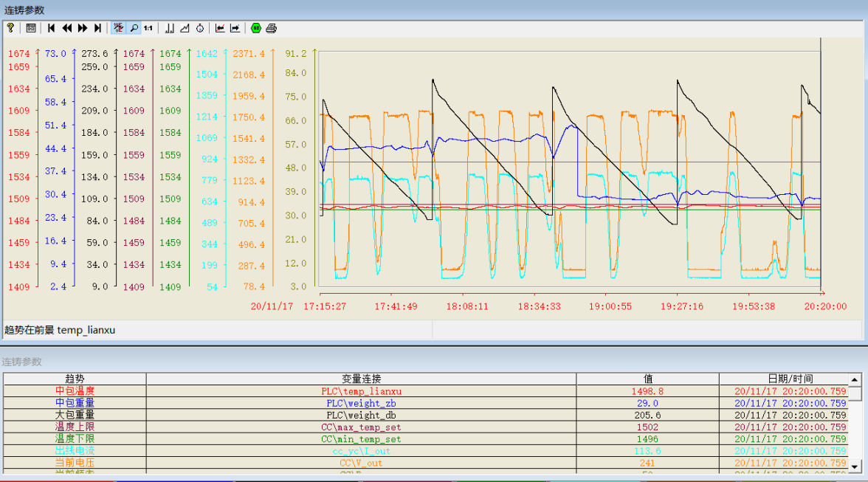Restore original 1:1 view
868x482 pixels.
coord(148,27)
